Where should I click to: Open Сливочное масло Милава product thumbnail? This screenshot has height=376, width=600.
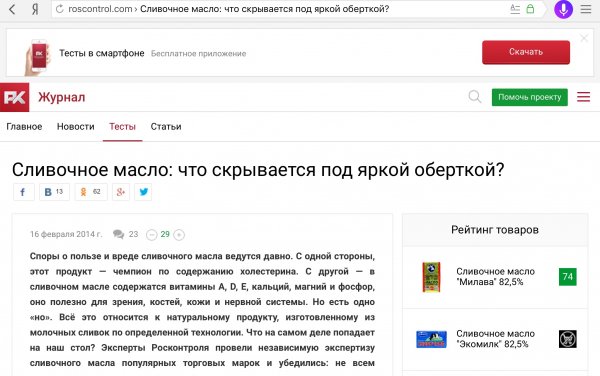coord(431,277)
